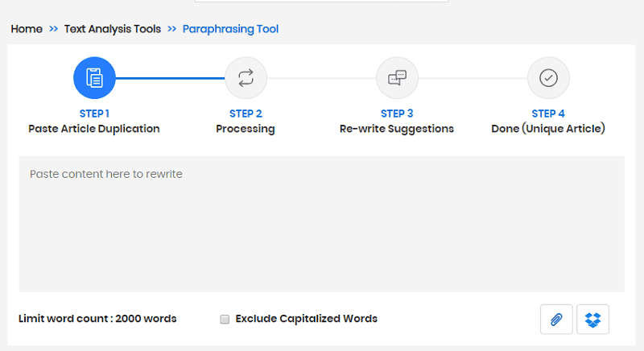This screenshot has width=644, height=351.
Task: Select the STEP 4 label
Action: (548, 114)
